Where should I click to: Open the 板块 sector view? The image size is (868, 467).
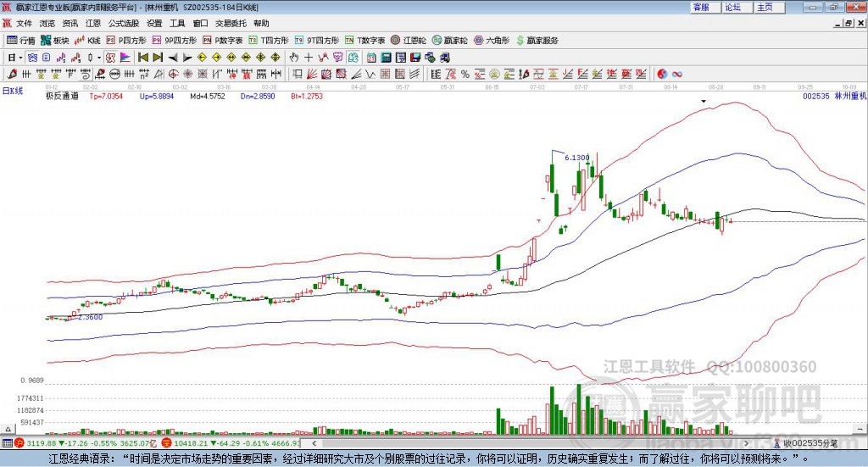point(54,41)
